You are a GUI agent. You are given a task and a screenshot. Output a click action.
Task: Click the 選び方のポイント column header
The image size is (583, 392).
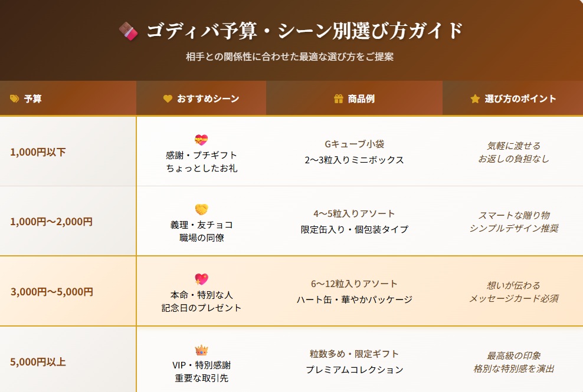click(x=520, y=98)
